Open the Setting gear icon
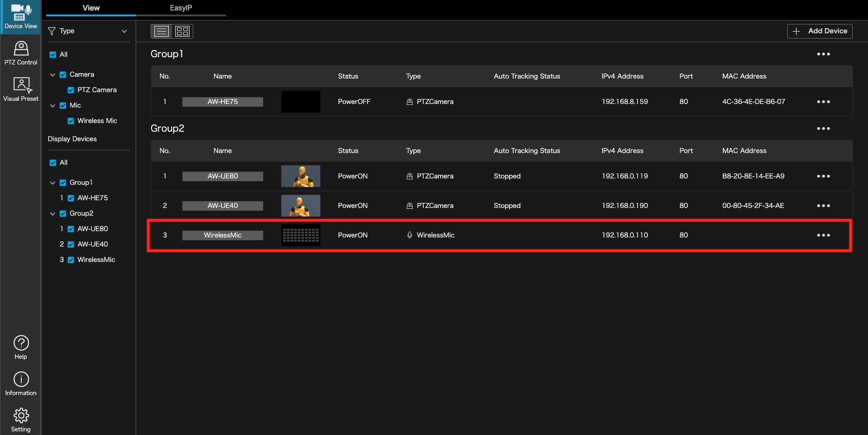The width and height of the screenshot is (868, 435). click(x=21, y=420)
